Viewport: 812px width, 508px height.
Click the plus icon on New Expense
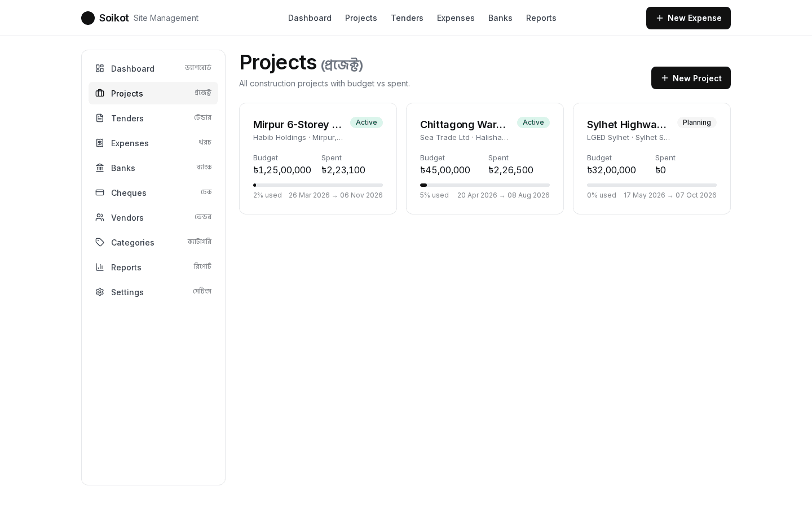coord(660,18)
